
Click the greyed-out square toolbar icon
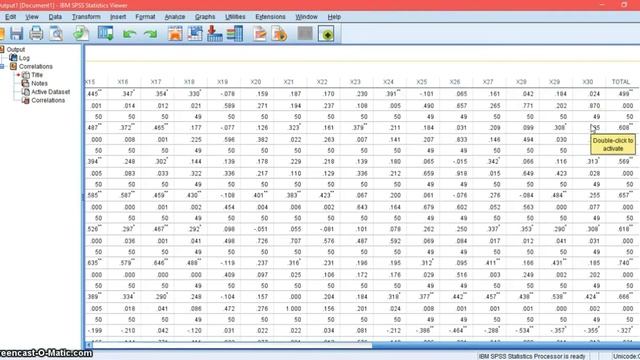pyautogui.click(x=305, y=33)
